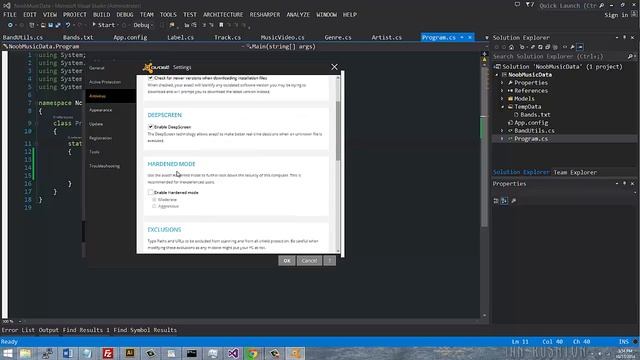This screenshot has height=360, width=640.
Task: Select Bands.txt in Solution Explorer tree
Action: coord(535,115)
